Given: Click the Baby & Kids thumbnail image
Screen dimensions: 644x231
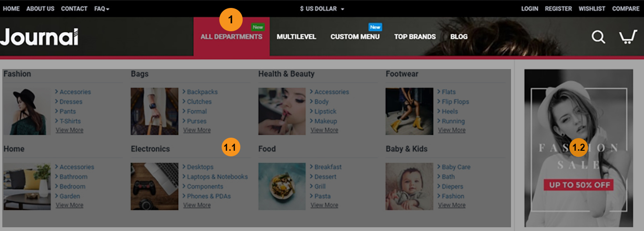Looking at the screenshot, I should [409, 186].
